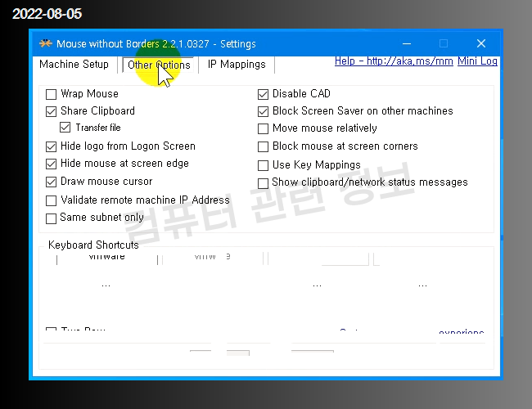The image size is (532, 409).
Task: Uncheck Draw mouse cursor
Action: [52, 182]
